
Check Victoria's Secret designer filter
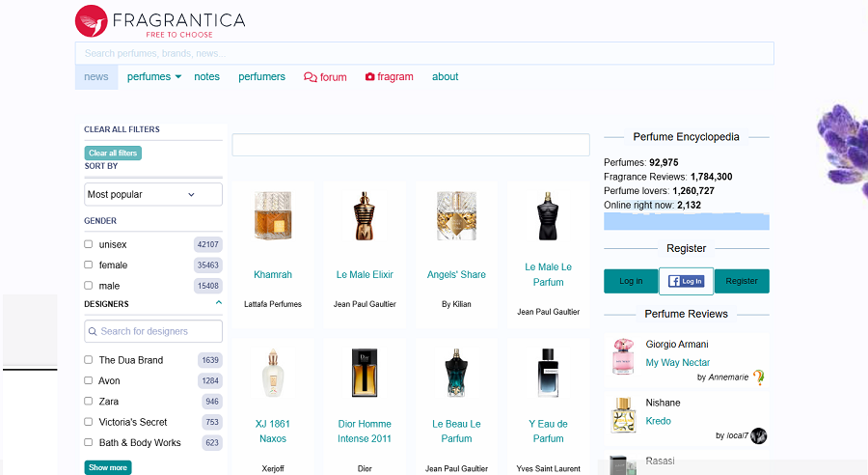point(88,422)
